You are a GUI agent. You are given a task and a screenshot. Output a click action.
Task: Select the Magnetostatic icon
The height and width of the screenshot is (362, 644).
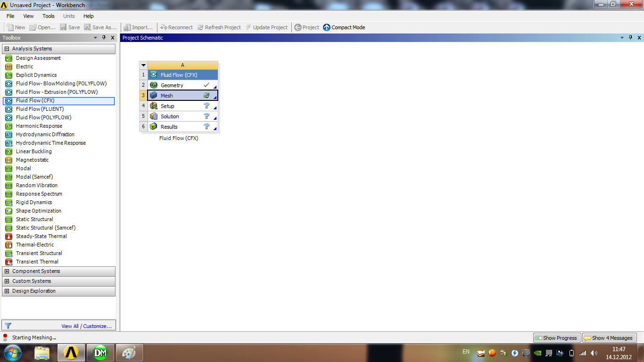8,160
